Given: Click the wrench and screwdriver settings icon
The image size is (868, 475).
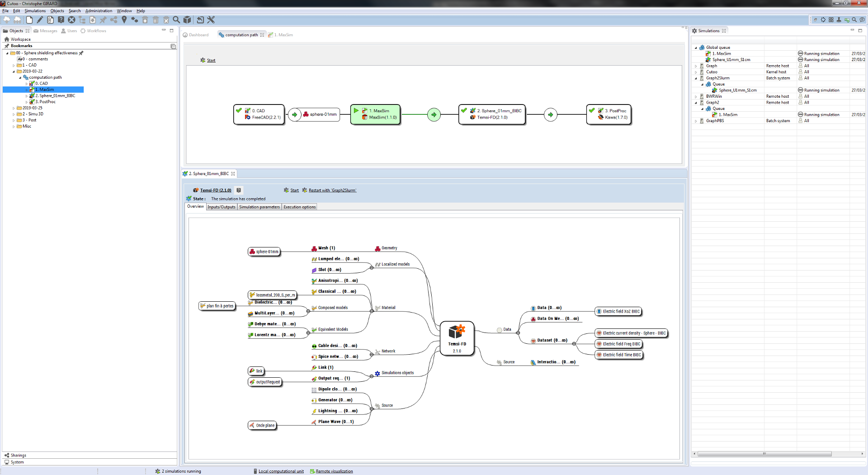Looking at the screenshot, I should pos(211,20).
